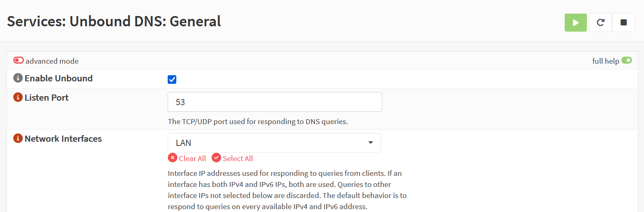Stop the Unbound service
The width and height of the screenshot is (644, 212).
(x=623, y=23)
